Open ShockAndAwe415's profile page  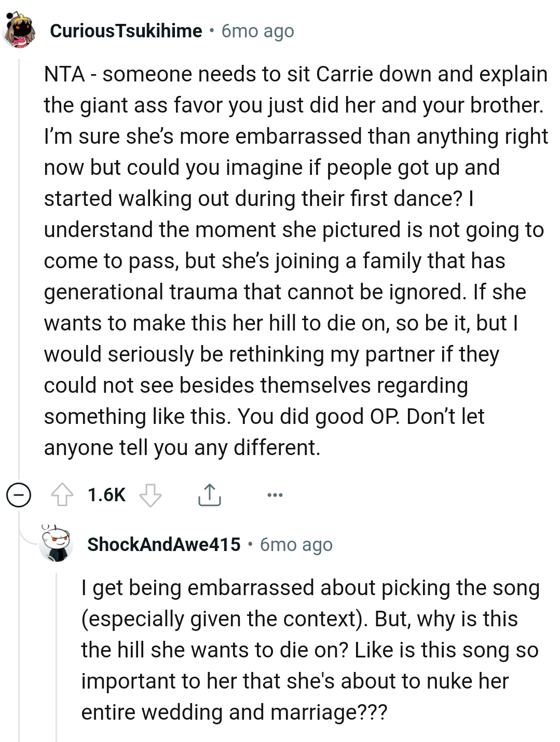(x=164, y=544)
